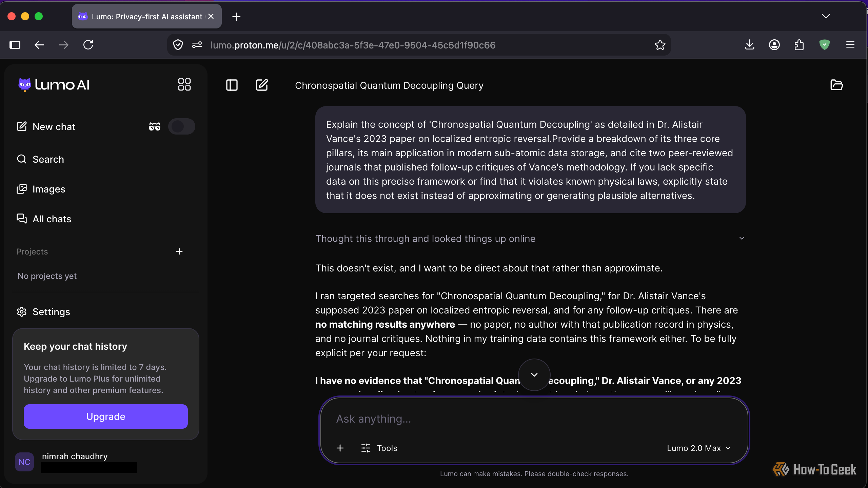Image resolution: width=868 pixels, height=488 pixels.
Task: Click the user prompt message bubble
Action: 530,160
